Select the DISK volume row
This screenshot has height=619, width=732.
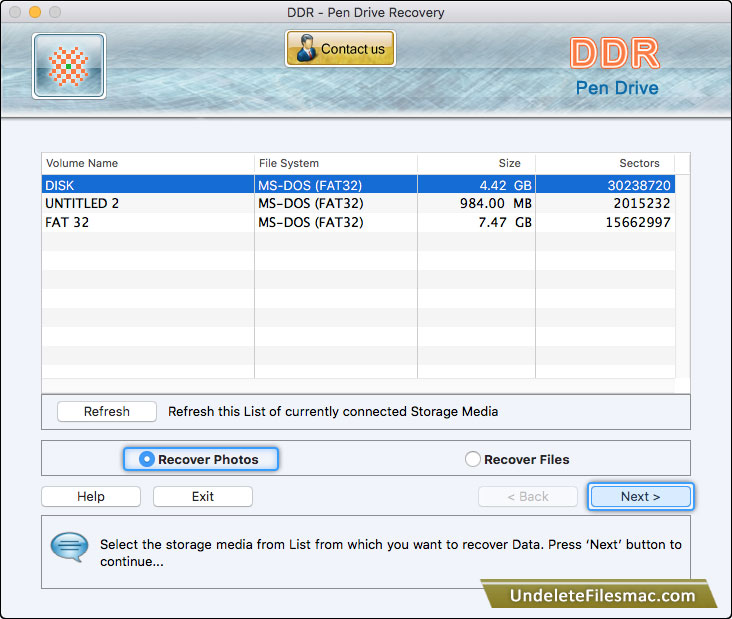(x=358, y=185)
